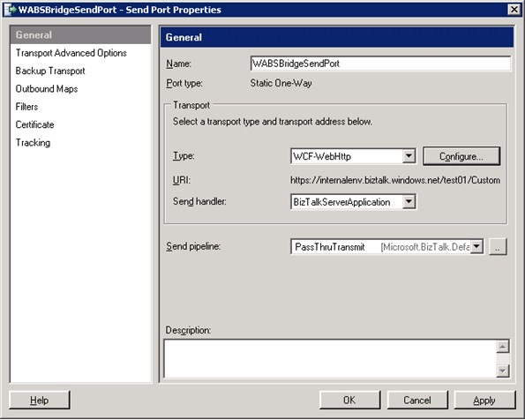The width and height of the screenshot is (525, 420).
Task: Click the 'Select a transport type' instruction text
Action: (273, 122)
